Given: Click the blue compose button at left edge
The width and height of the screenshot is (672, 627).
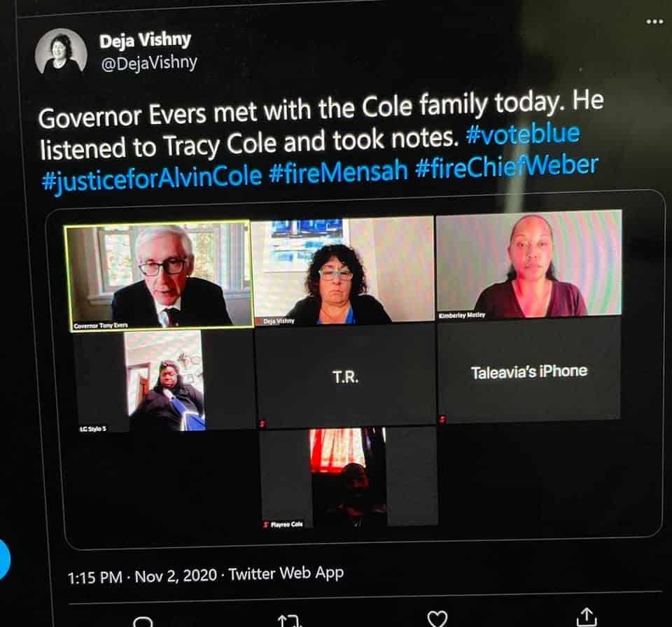Looking at the screenshot, I should click(x=3, y=559).
